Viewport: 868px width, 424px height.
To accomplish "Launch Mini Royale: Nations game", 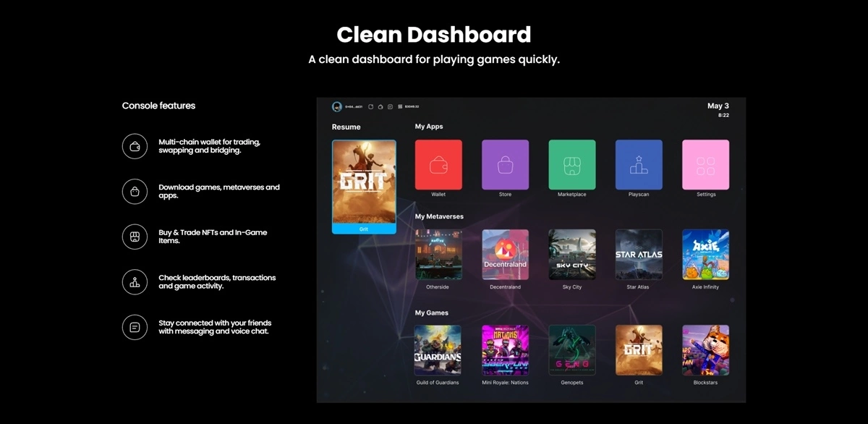I will tap(505, 350).
